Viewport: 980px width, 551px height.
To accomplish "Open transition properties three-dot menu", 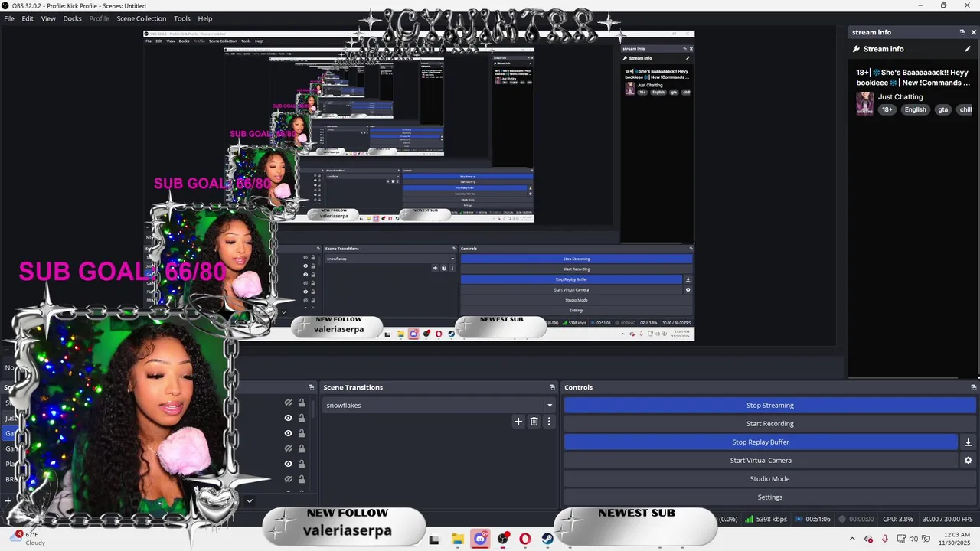I will 548,422.
